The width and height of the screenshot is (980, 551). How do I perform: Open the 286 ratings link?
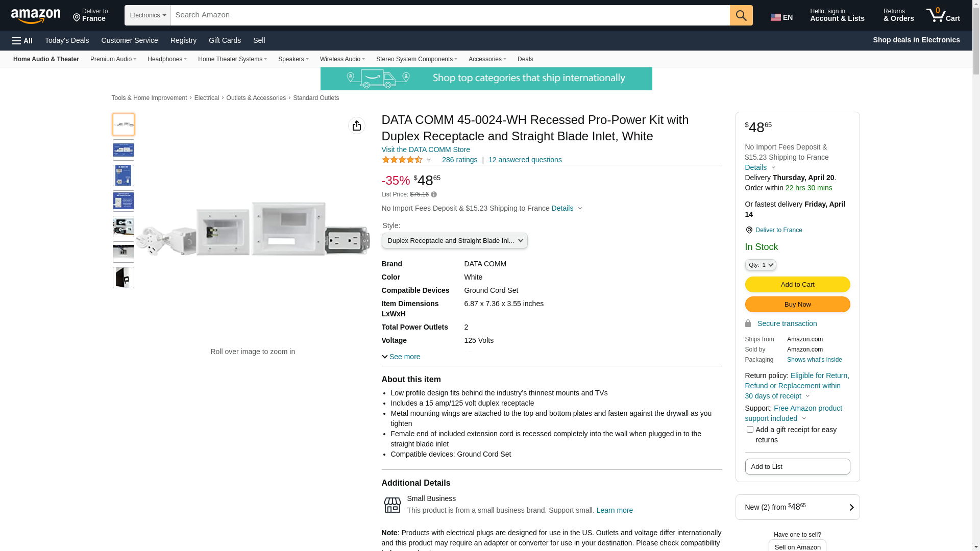click(459, 160)
